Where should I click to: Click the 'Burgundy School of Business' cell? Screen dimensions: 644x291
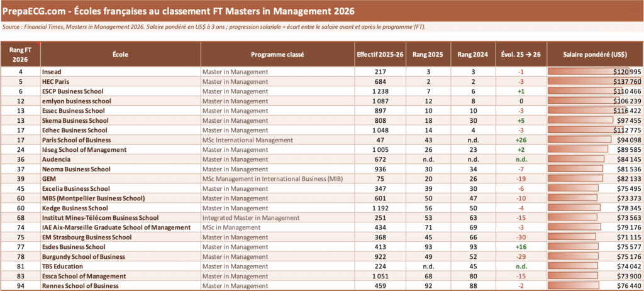[120, 256]
